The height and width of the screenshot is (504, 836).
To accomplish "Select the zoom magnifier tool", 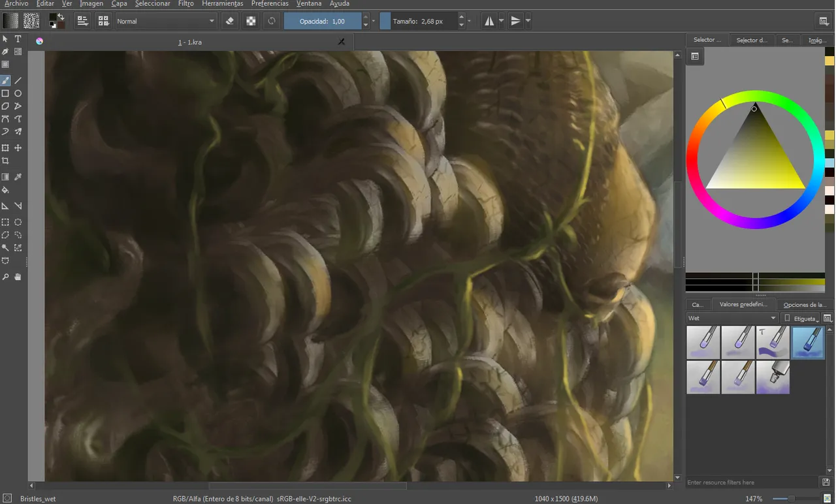I will tap(5, 277).
